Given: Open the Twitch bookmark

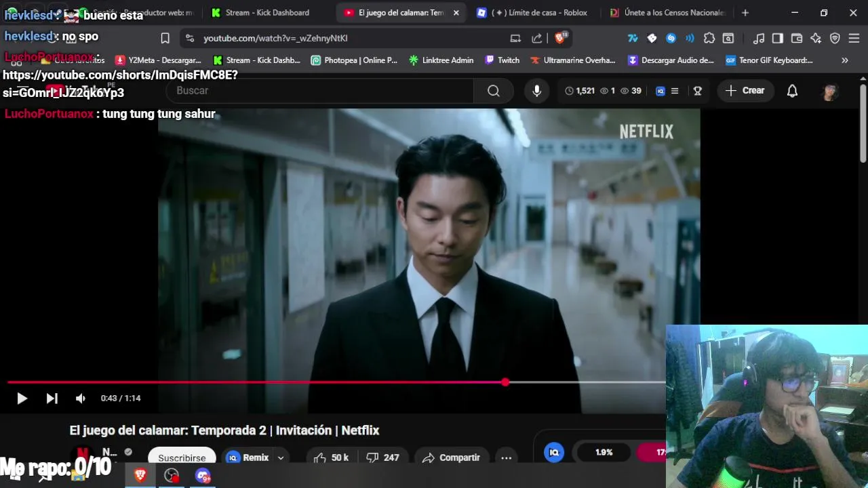Looking at the screenshot, I should (502, 60).
